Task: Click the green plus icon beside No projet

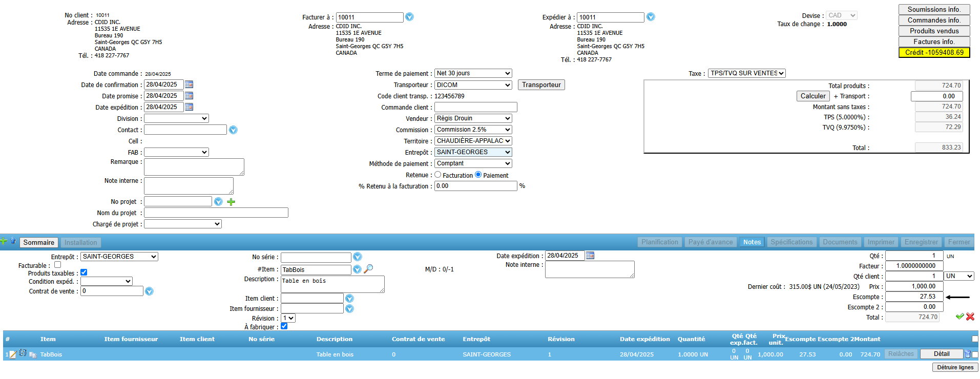Action: 231,202
